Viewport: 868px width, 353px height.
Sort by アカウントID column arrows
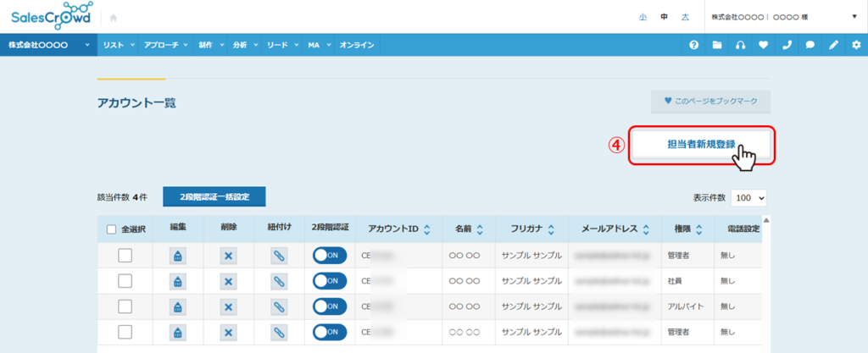coord(426,229)
